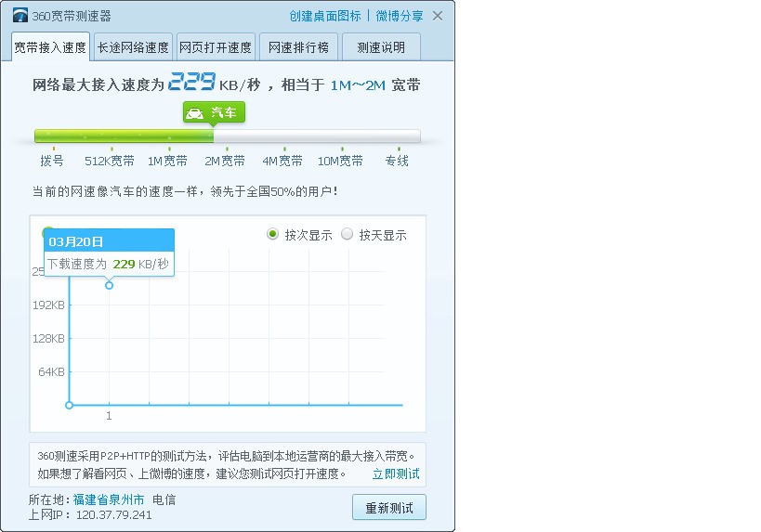Click the 微博分享 link
This screenshot has width=761, height=532.
[399, 16]
